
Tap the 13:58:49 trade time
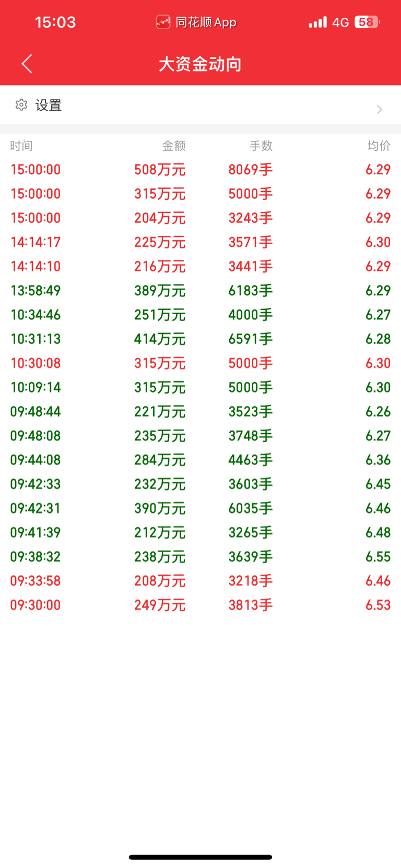(x=36, y=291)
